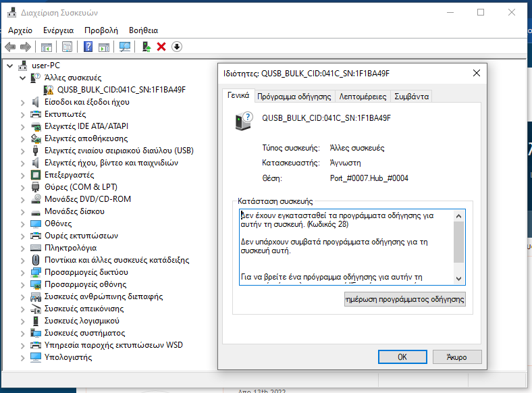
Task: Cancel the dialog with Άκυρο
Action: [x=457, y=357]
